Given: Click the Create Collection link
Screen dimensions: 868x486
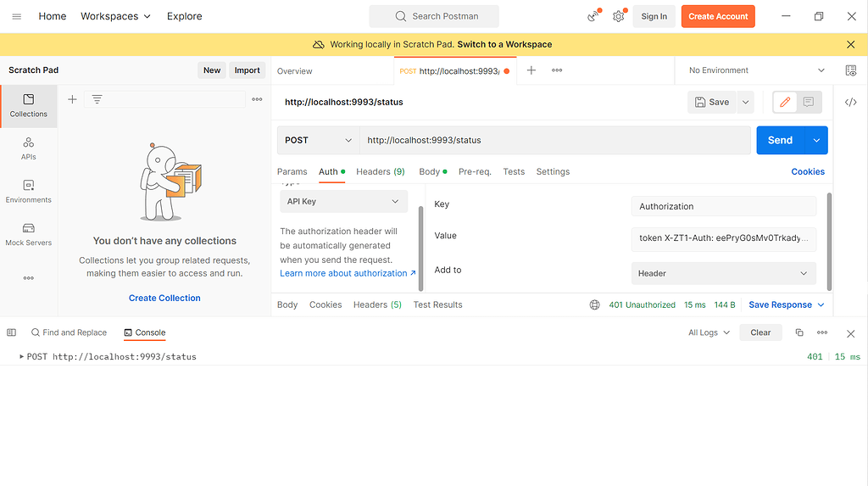Looking at the screenshot, I should (x=164, y=298).
